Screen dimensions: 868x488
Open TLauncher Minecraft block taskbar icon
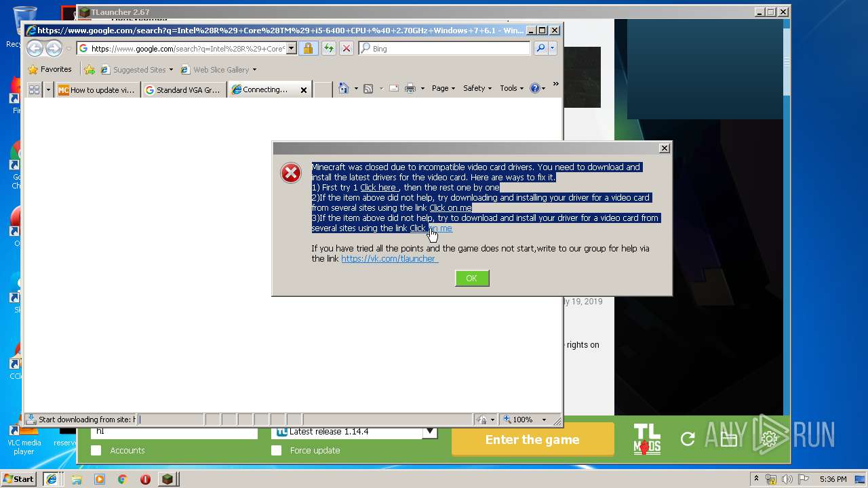click(x=168, y=479)
